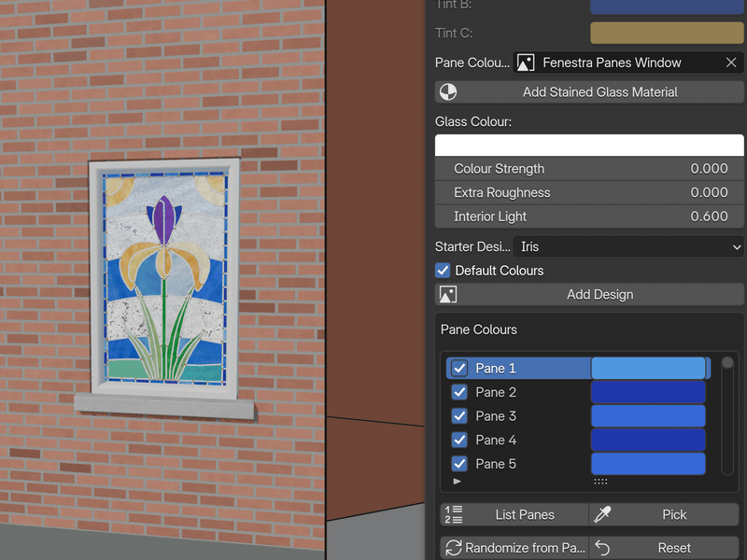747x560 pixels.
Task: Click the Interior Light value field
Action: [x=589, y=217]
